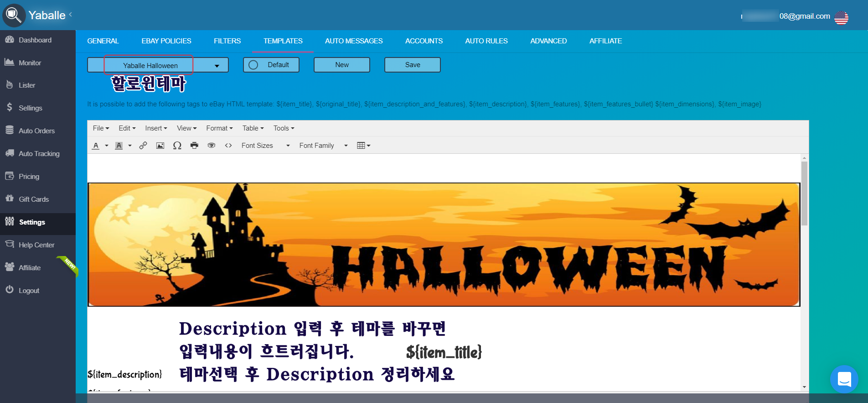868x403 pixels.
Task: Open the table insert dropdown
Action: coord(364,146)
